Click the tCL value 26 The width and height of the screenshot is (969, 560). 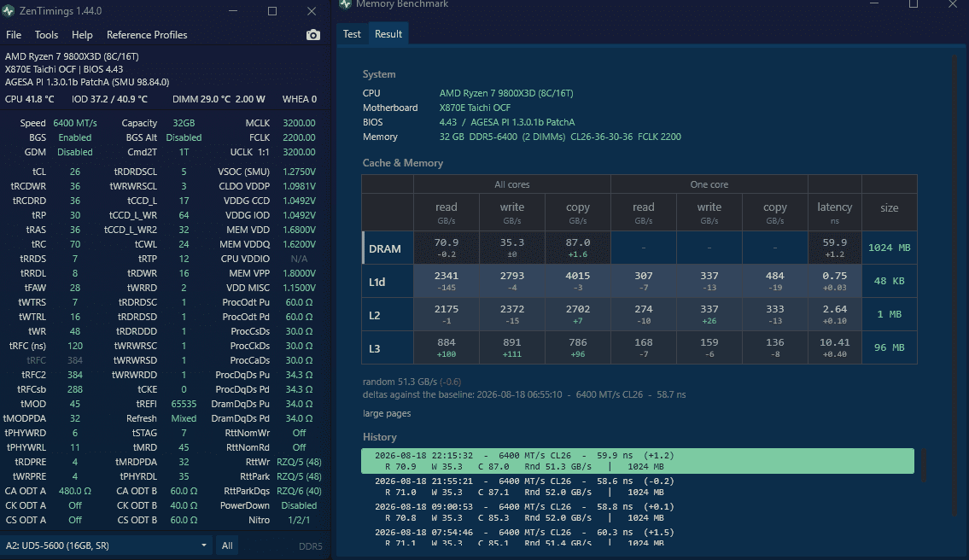tap(75, 172)
